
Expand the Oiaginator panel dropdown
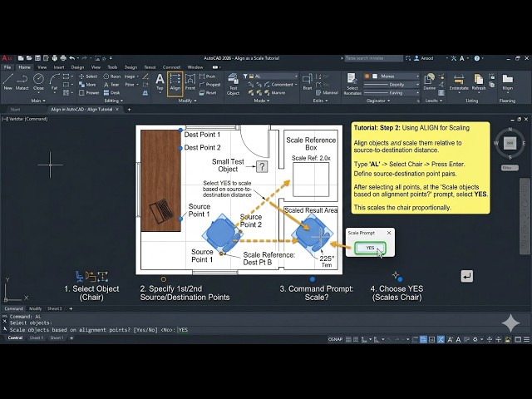point(378,101)
